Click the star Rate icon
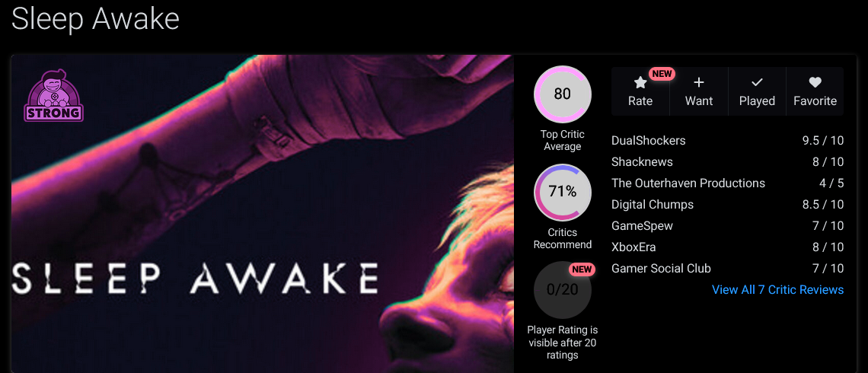The image size is (868, 373). tap(640, 83)
